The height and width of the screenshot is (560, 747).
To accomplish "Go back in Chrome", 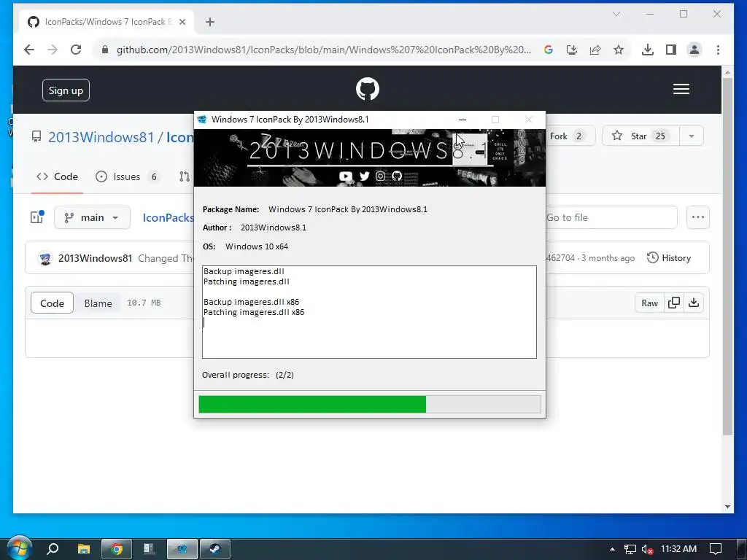I will 29,50.
